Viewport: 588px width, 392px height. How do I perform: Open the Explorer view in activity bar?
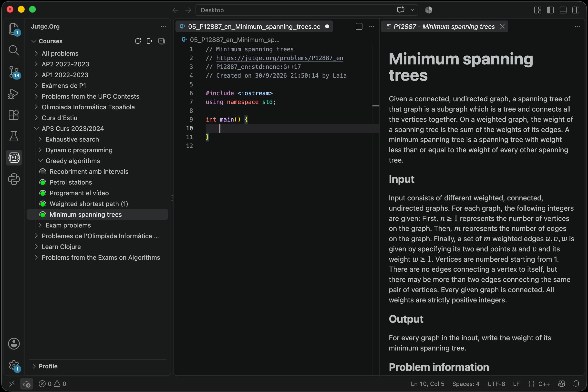14,29
